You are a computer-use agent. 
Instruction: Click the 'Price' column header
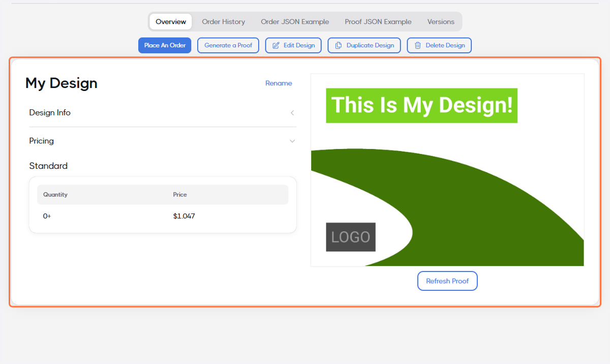(x=180, y=195)
